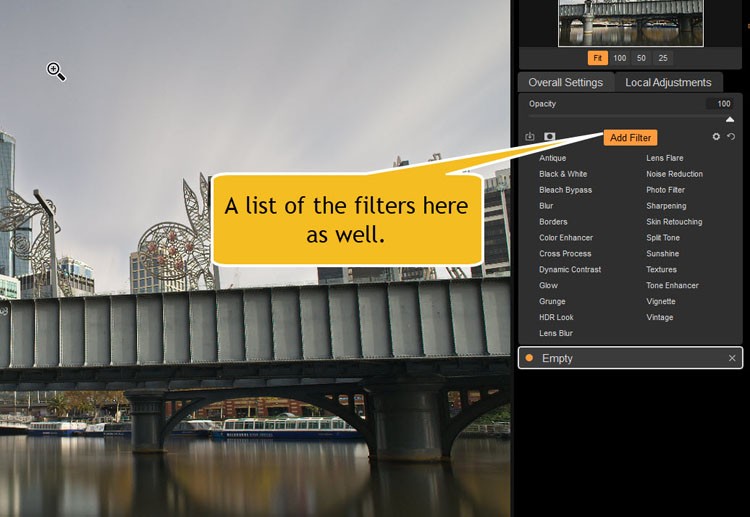Set zoom to 100 percent
This screenshot has height=517, width=750.
point(619,58)
